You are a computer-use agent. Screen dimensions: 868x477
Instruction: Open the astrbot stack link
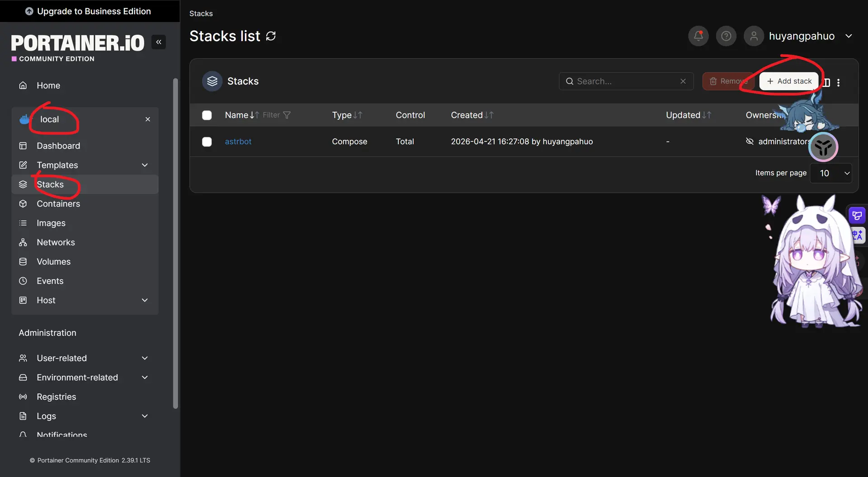(x=238, y=142)
